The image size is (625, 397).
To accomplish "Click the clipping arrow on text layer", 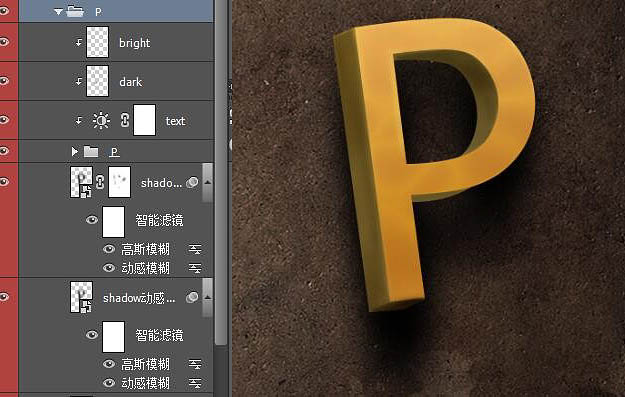I will 79,120.
